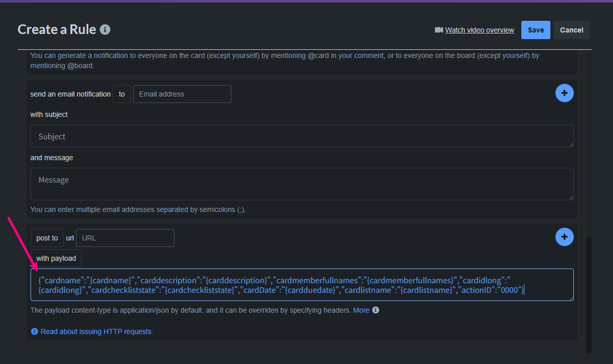Click the payload content-type note text

(190, 310)
